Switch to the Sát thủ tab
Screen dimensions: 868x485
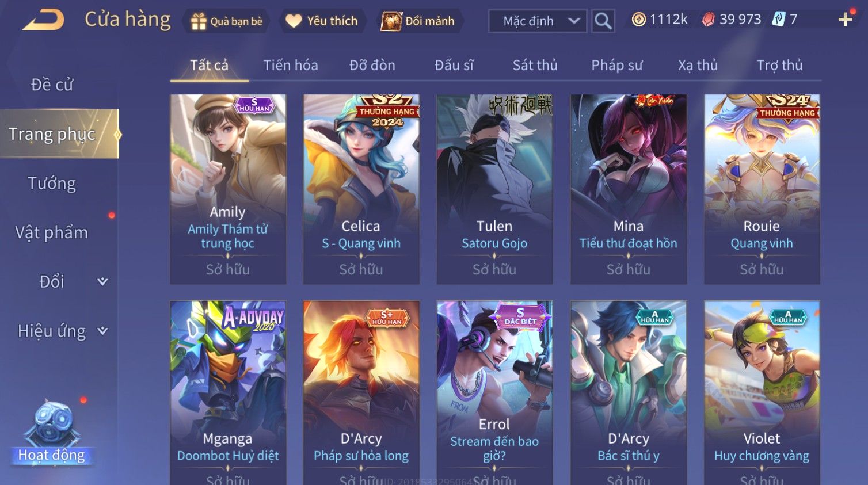pyautogui.click(x=535, y=65)
